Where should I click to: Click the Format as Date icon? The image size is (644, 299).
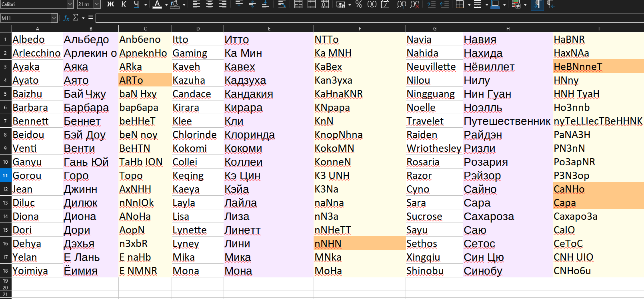[x=385, y=4]
